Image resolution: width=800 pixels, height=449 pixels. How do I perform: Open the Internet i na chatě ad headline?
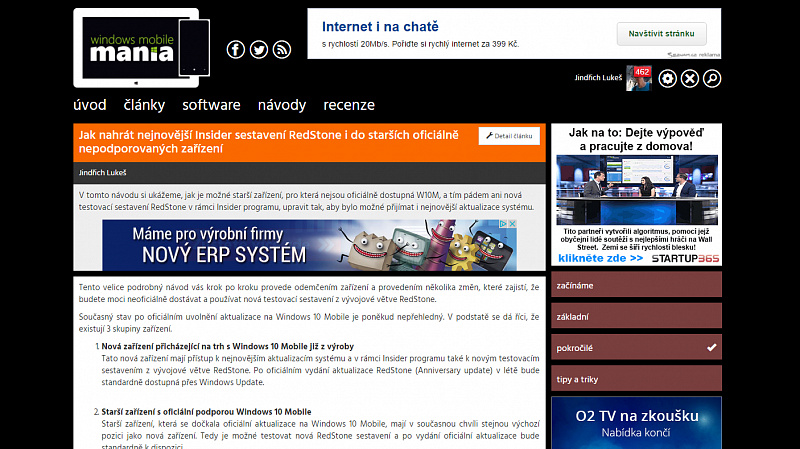(380, 27)
